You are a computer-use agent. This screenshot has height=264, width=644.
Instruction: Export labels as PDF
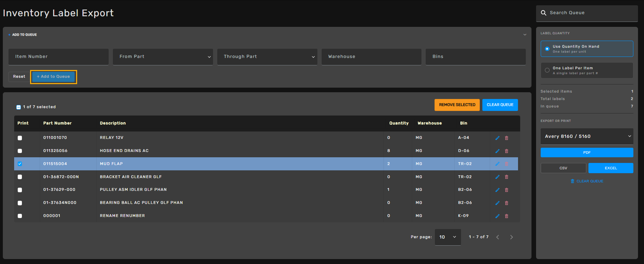[x=587, y=153]
